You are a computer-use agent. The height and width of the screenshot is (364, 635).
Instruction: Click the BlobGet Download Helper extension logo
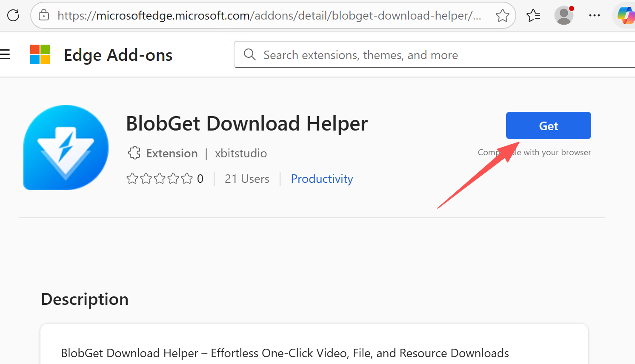(66, 148)
